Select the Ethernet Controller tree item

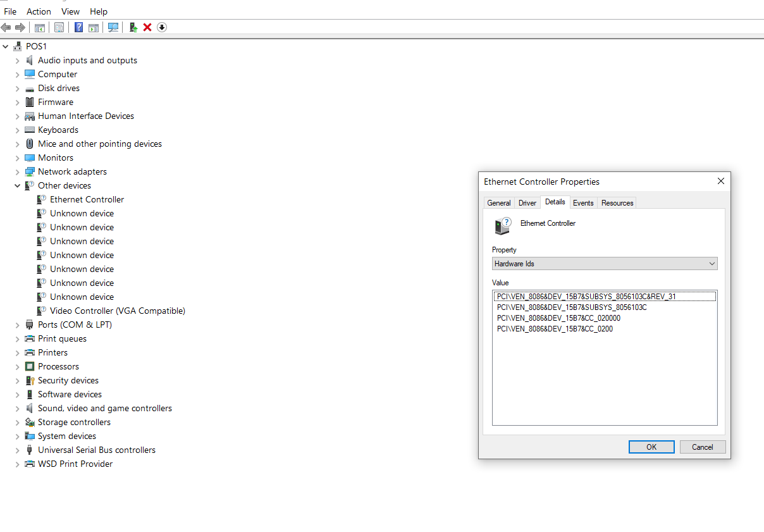point(87,199)
